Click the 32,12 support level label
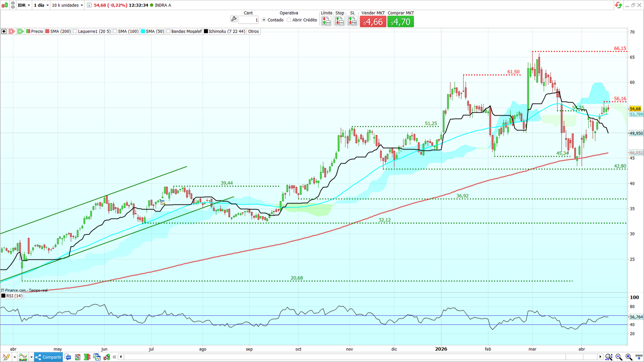The image size is (644, 362). tap(385, 220)
